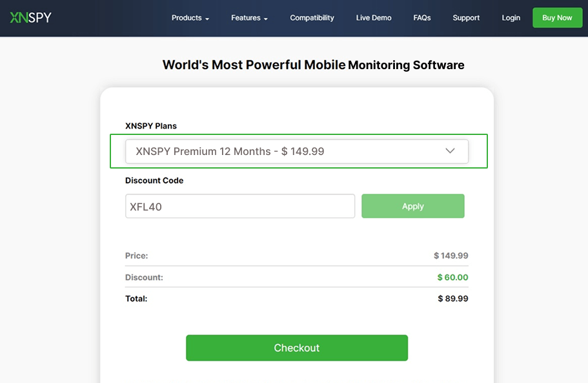Focus the Discount Code input field
This screenshot has width=588, height=383.
240,206
